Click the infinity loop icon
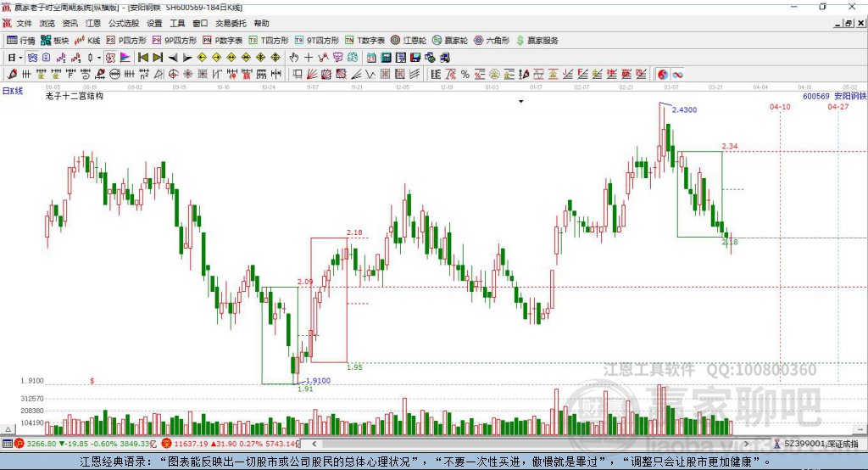868x470 pixels. (677, 75)
